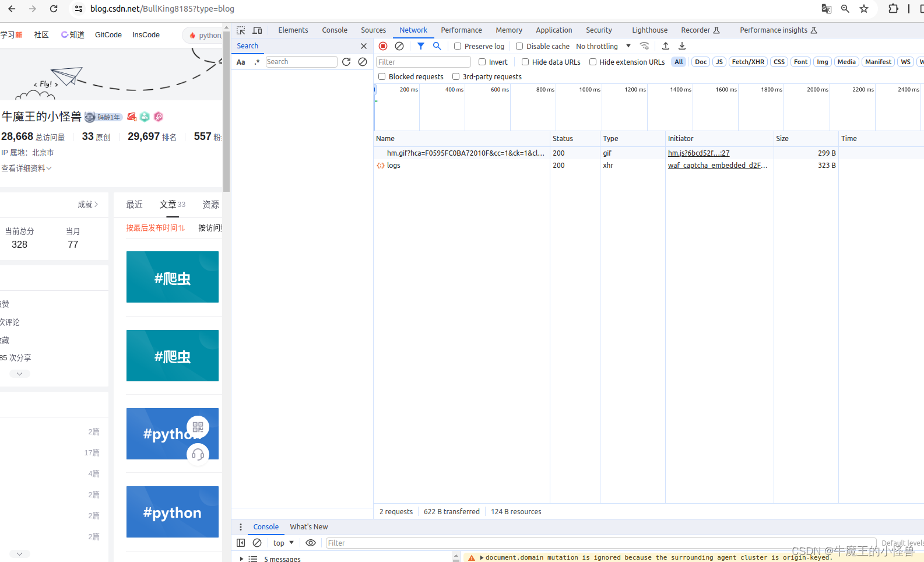924x562 pixels.
Task: Open network conditions wifi icon
Action: (x=644, y=46)
